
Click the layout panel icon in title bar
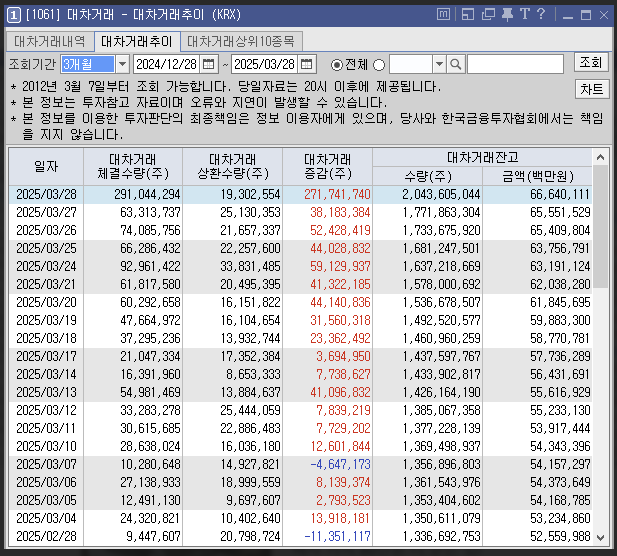468,15
